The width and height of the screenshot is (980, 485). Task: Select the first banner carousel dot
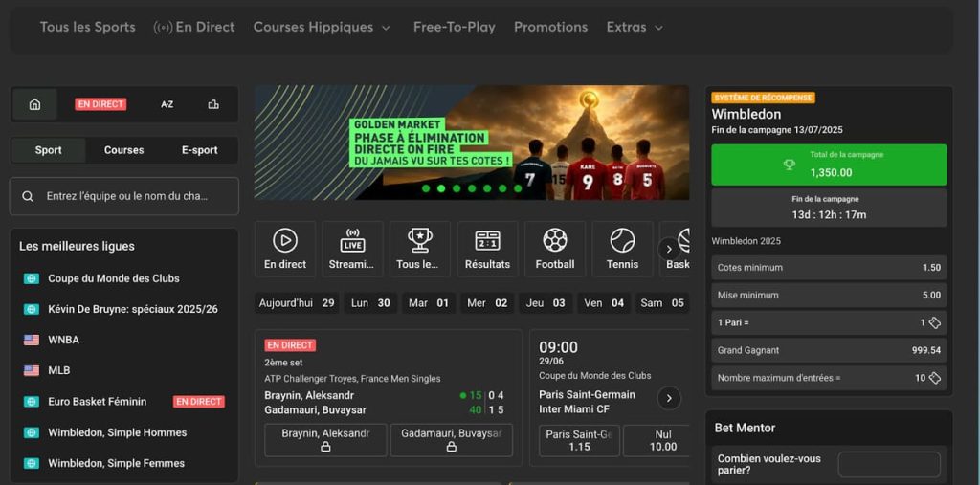[x=426, y=188]
